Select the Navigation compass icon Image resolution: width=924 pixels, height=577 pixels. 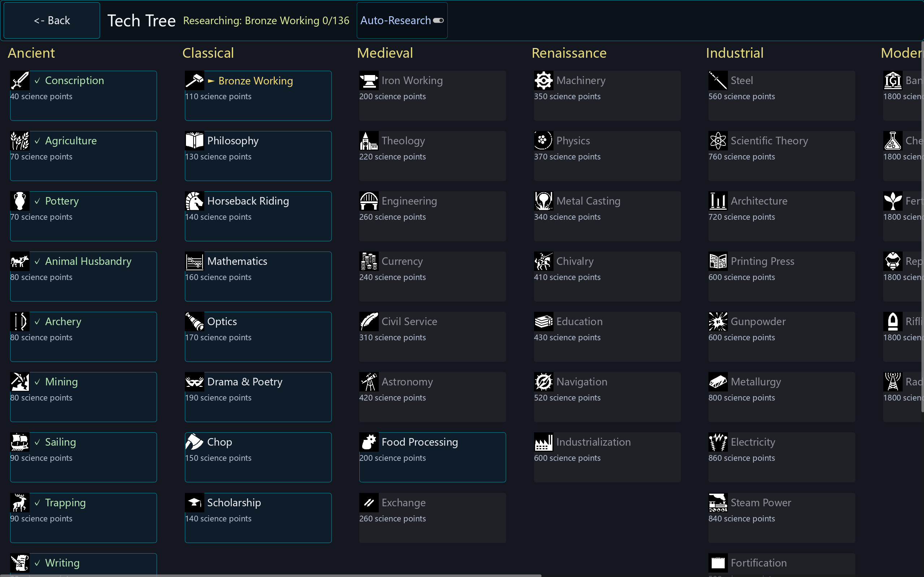click(544, 382)
